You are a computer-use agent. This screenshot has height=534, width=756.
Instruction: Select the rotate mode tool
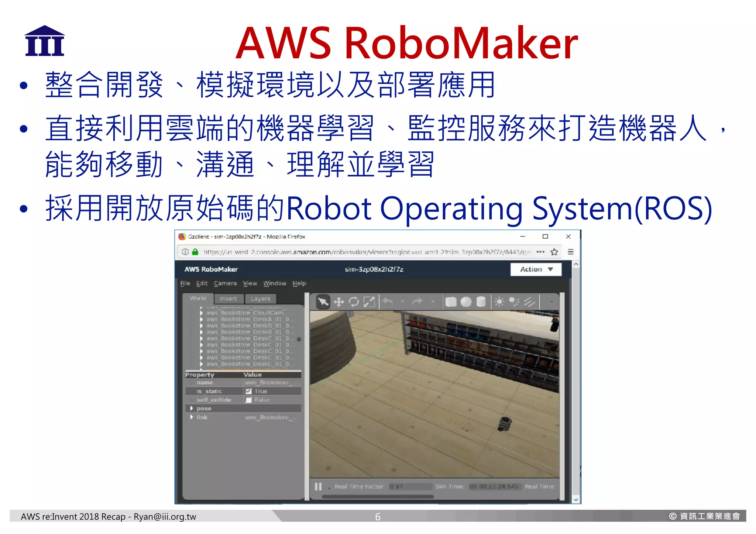[x=354, y=302]
